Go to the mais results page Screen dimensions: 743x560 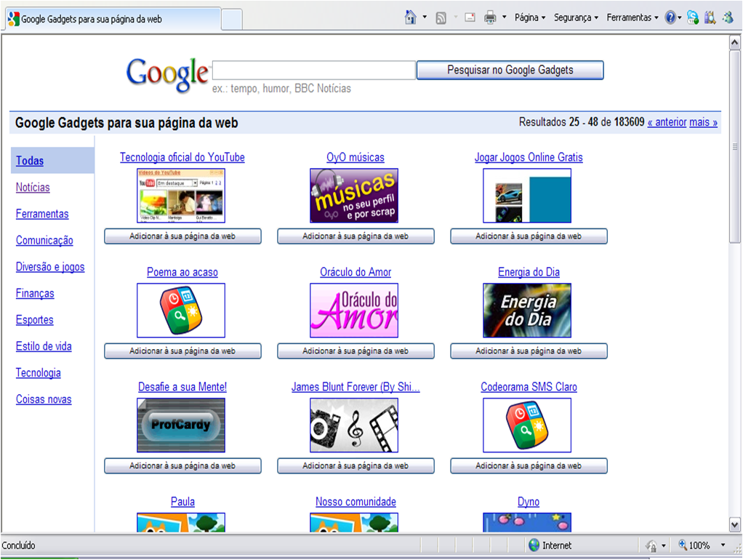coord(703,122)
